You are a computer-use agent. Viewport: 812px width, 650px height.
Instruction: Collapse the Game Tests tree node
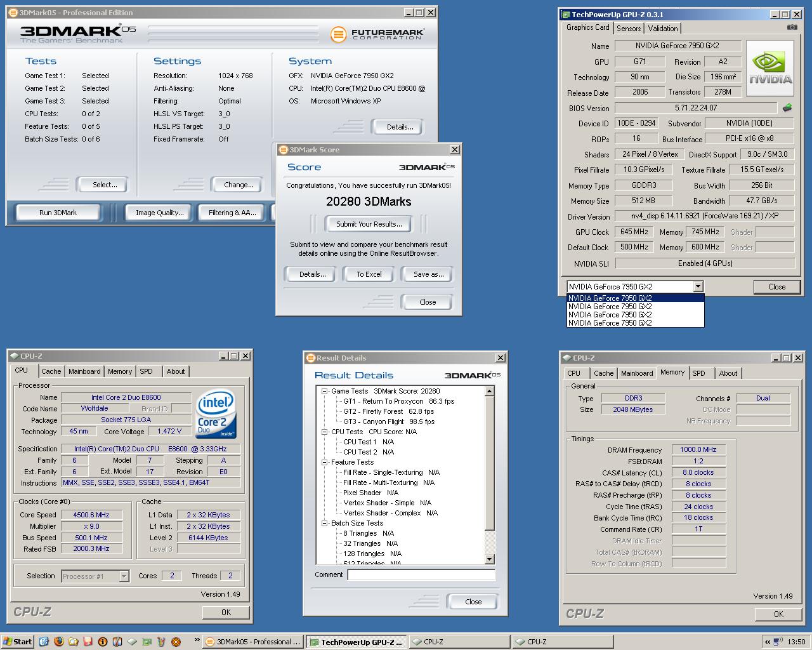(x=324, y=391)
